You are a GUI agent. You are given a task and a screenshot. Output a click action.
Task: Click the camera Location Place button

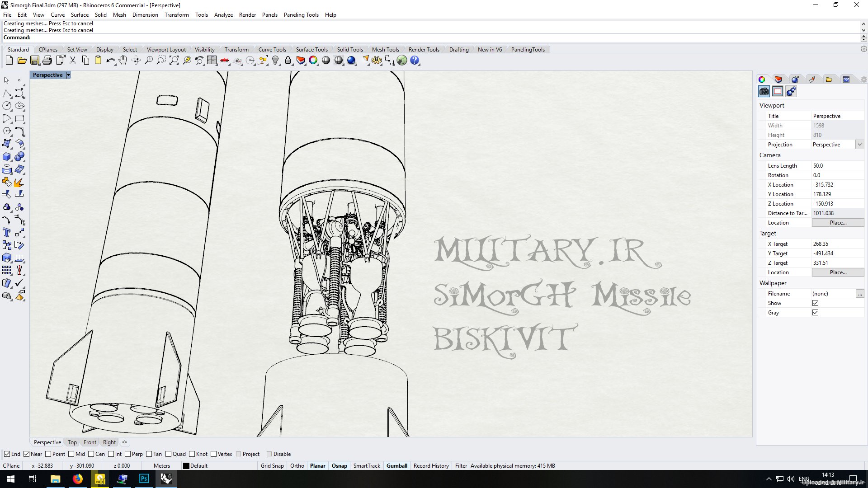click(x=838, y=223)
